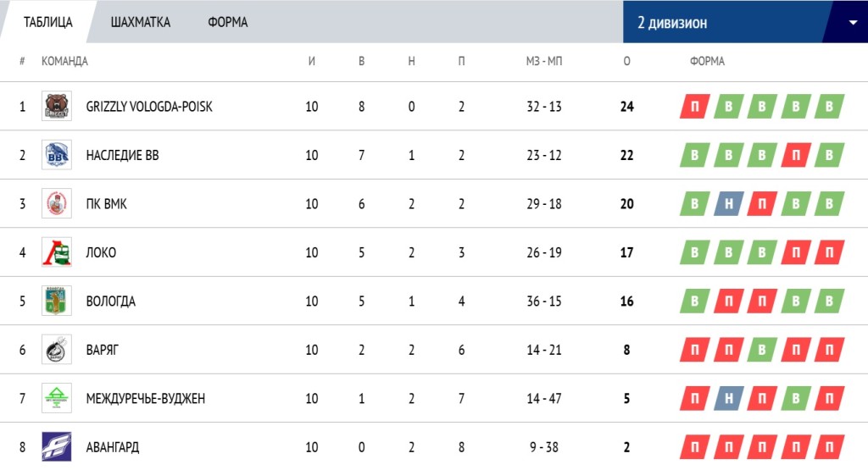Image resolution: width=868 pixels, height=470 pixels.
Task: Open the GRIZZLY VOLOGDA-POISK team link
Action: 149,106
